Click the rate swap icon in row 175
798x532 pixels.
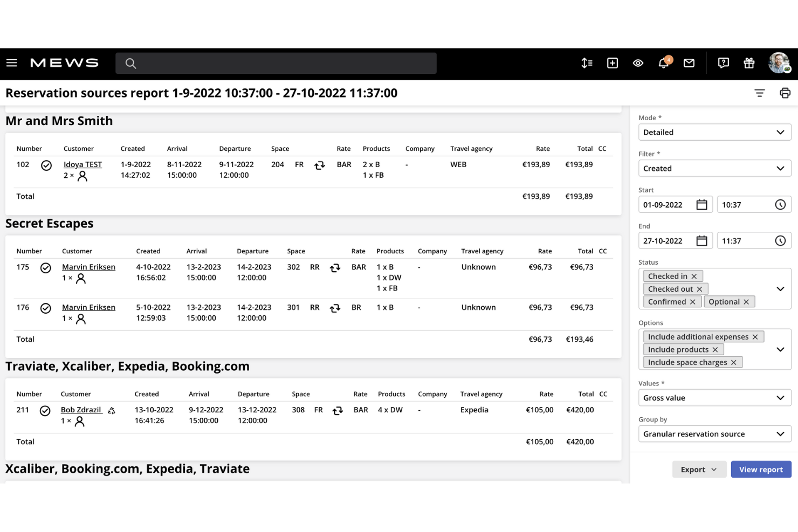pyautogui.click(x=335, y=268)
